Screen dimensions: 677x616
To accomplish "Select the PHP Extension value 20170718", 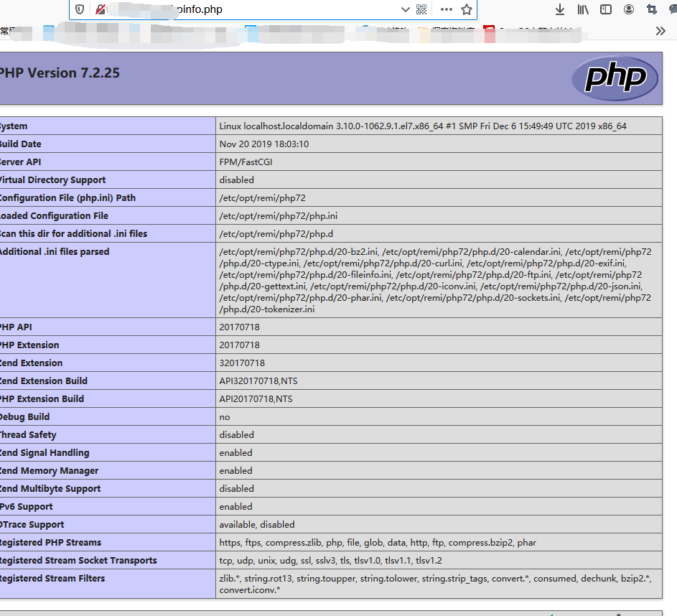I will [239, 345].
